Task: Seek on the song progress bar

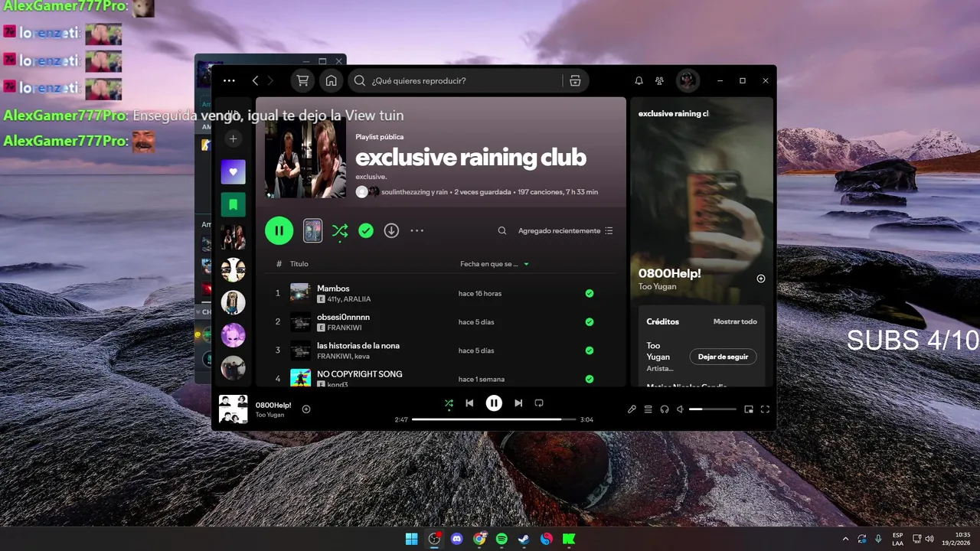Action: [494, 419]
